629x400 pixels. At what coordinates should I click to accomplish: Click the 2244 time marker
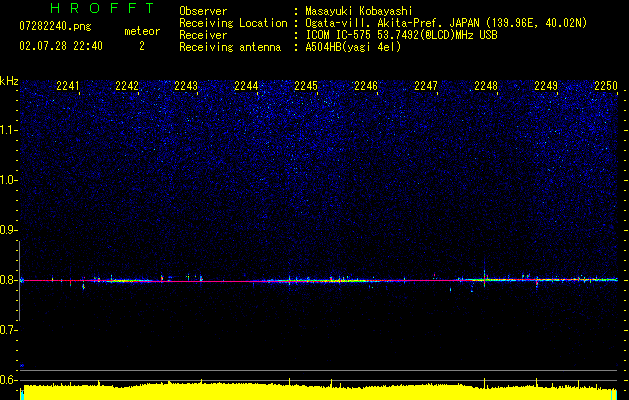click(246, 86)
